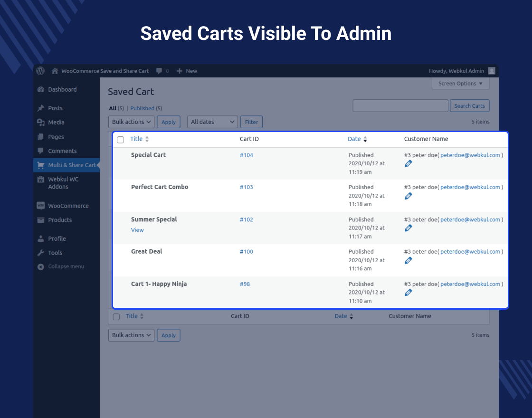Open cart ID #98 link

[x=245, y=284]
